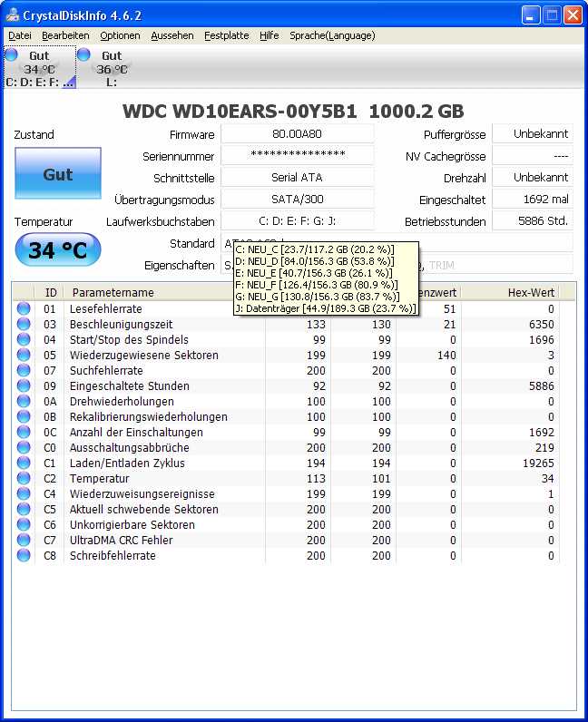588x722 pixels.
Task: Click status orb of Drehwiederholungen row
Action: pyautogui.click(x=24, y=401)
